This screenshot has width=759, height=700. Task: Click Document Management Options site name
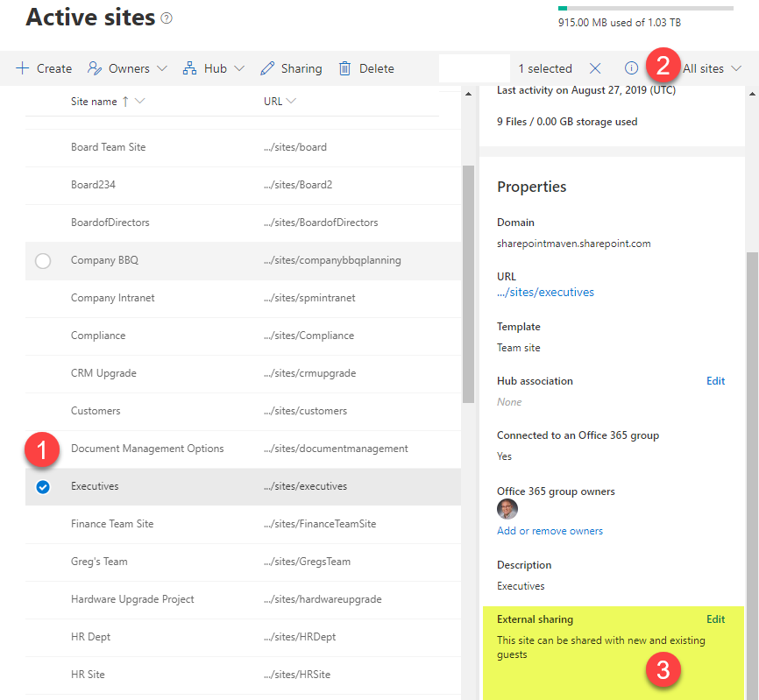pos(147,449)
